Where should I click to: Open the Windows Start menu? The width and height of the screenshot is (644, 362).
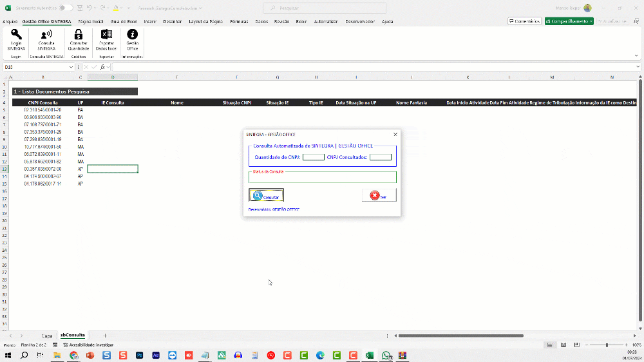click(8, 355)
